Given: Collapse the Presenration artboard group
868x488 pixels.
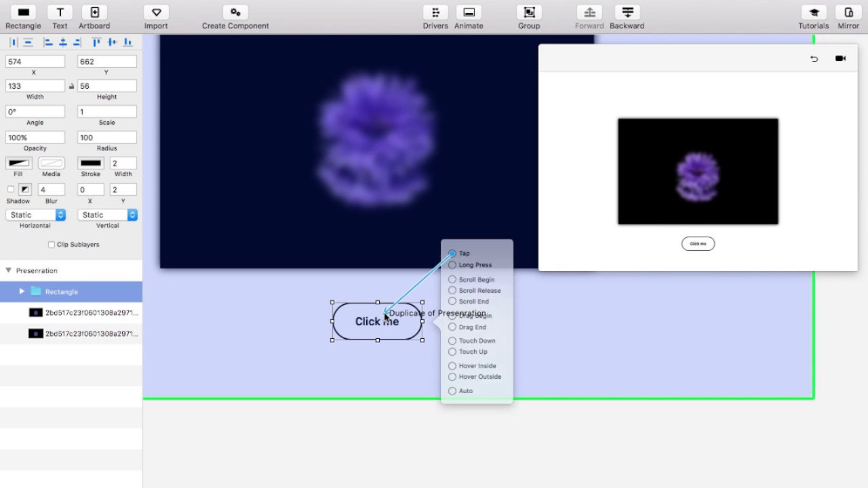Looking at the screenshot, I should [x=9, y=270].
